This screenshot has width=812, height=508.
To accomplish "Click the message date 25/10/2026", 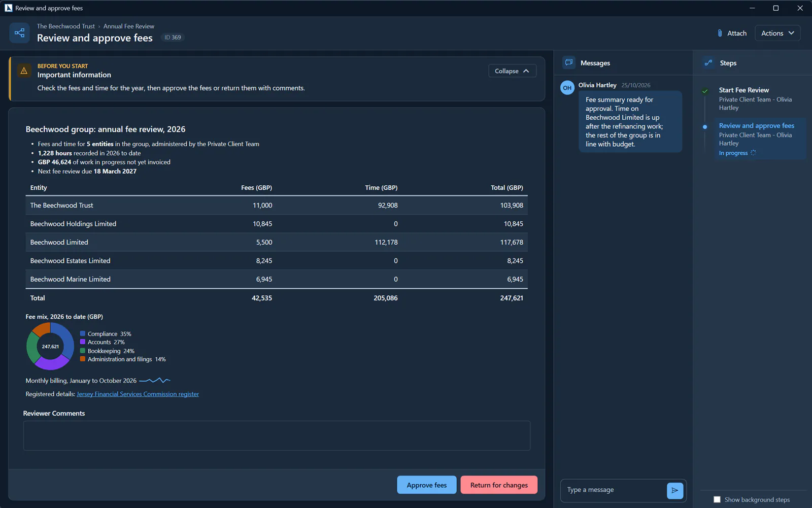I will (636, 85).
